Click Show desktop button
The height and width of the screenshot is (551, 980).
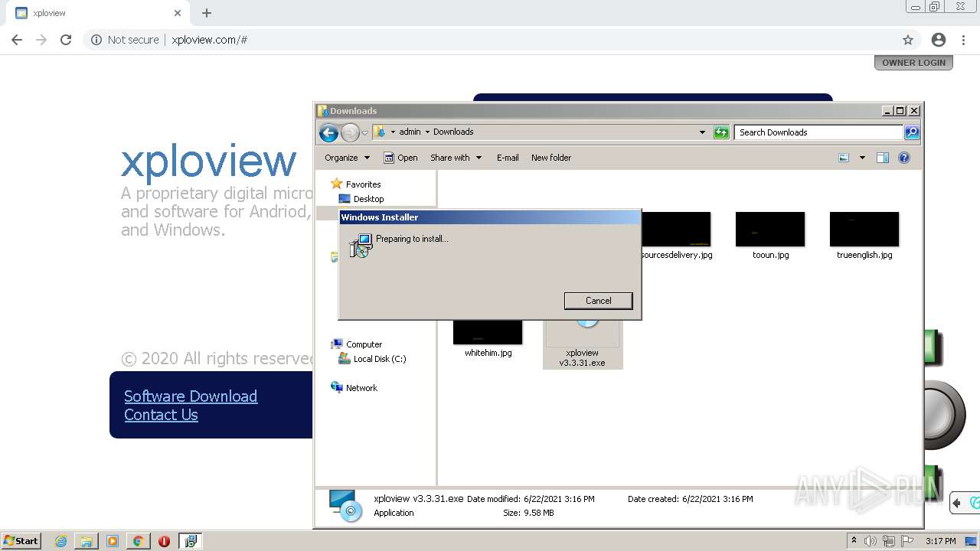click(x=971, y=541)
